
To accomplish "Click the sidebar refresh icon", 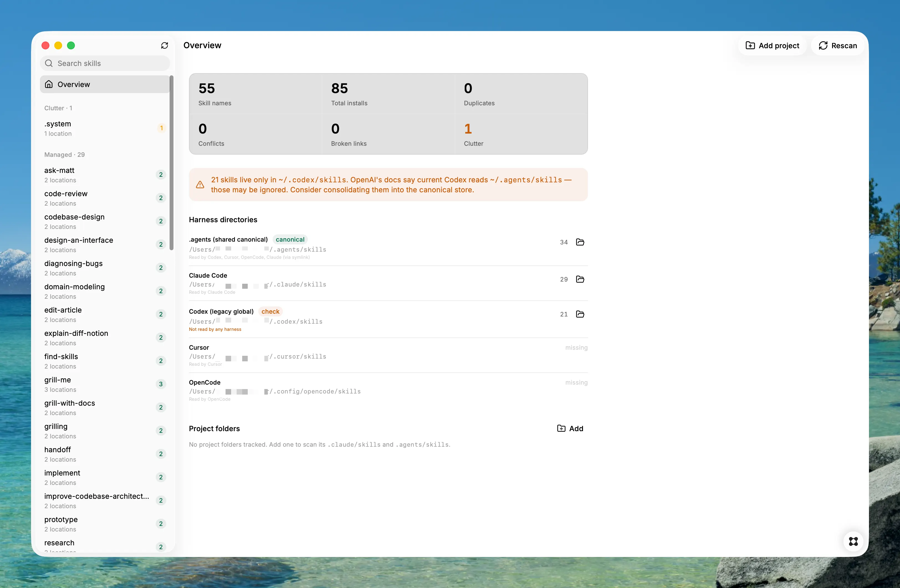I will (165, 45).
